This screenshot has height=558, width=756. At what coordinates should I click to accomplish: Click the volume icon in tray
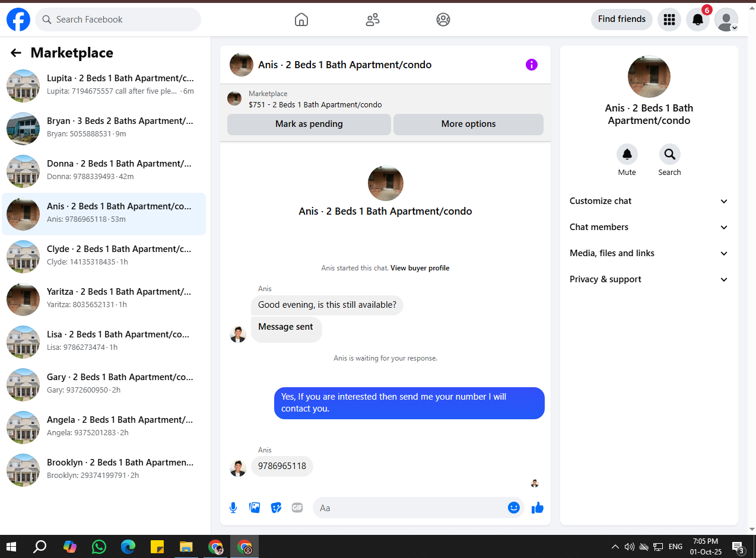click(630, 547)
